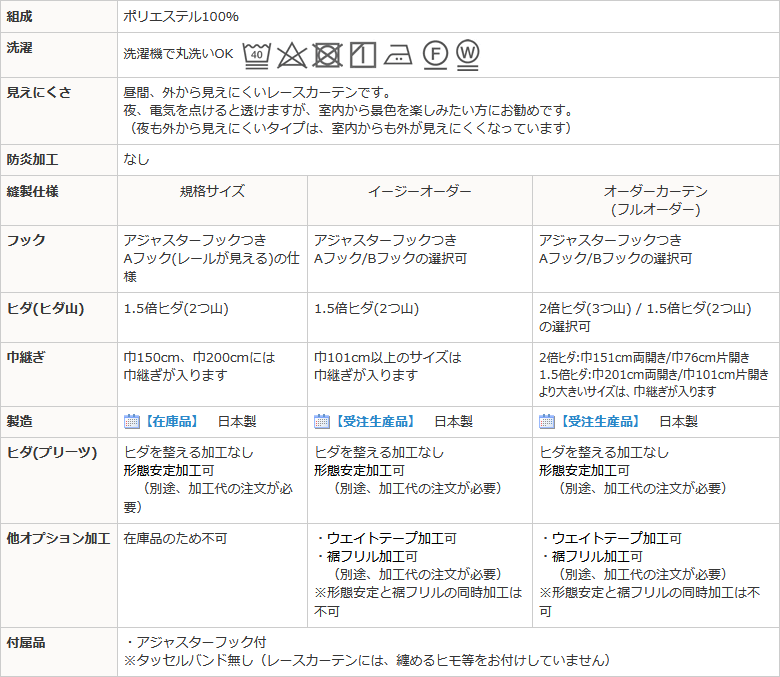Click the circled F dry-clean icon
Screen dimensions: 780x677
coord(434,54)
